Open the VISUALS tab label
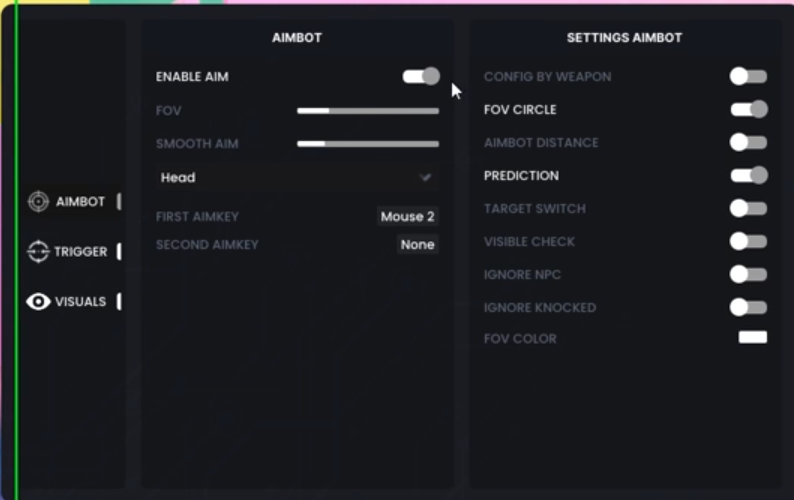The image size is (794, 500). click(80, 302)
